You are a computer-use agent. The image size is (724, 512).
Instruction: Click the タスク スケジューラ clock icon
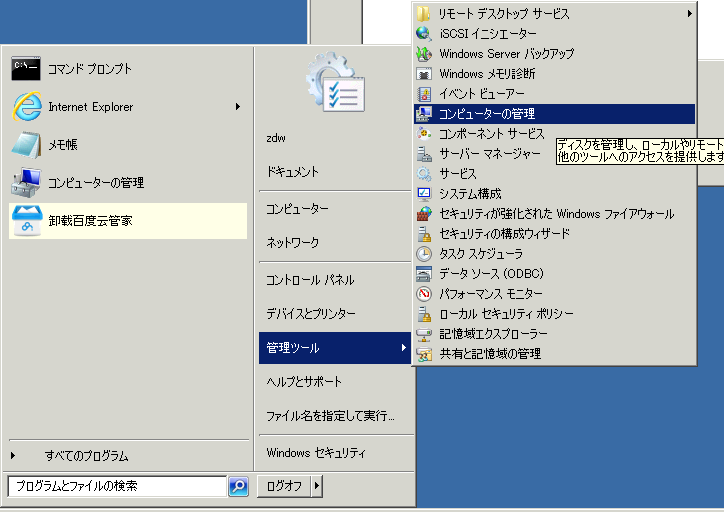coord(423,254)
